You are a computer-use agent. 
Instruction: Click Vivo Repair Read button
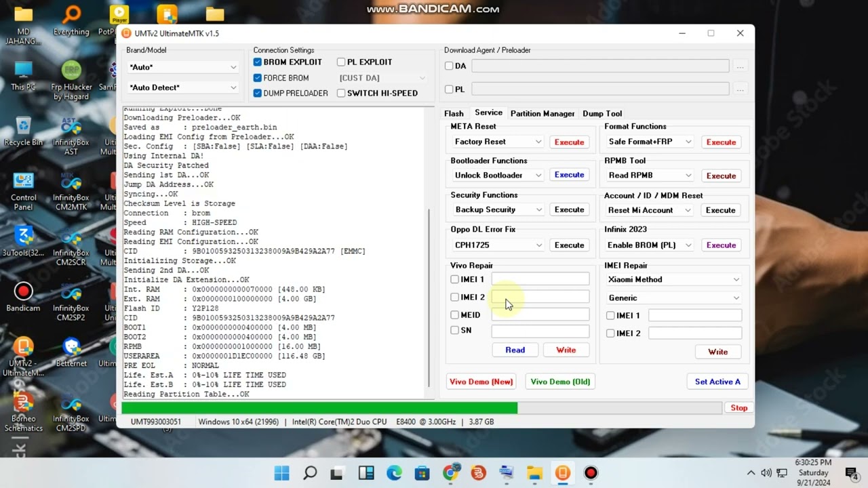515,350
